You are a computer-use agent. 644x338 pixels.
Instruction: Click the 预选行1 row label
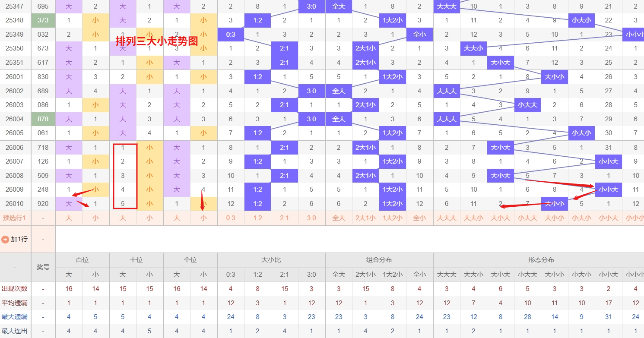[x=14, y=218]
